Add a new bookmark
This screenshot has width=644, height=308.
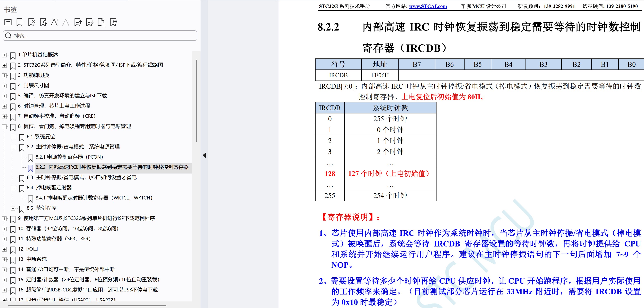(20, 22)
